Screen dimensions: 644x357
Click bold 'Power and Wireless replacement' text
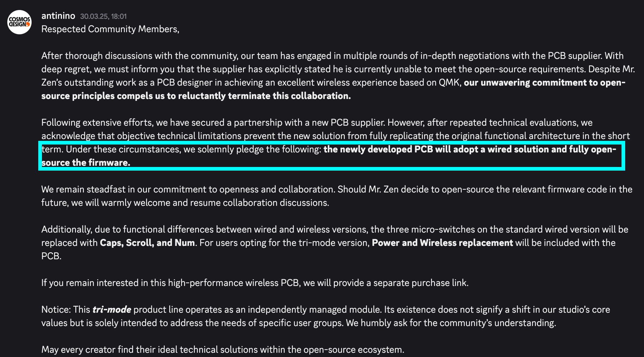[442, 243]
